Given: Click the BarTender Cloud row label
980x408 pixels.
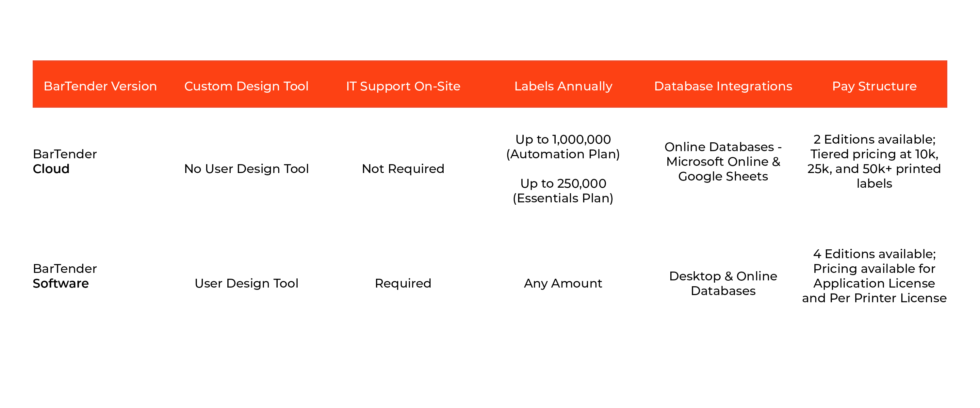Looking at the screenshot, I should pos(65,162).
